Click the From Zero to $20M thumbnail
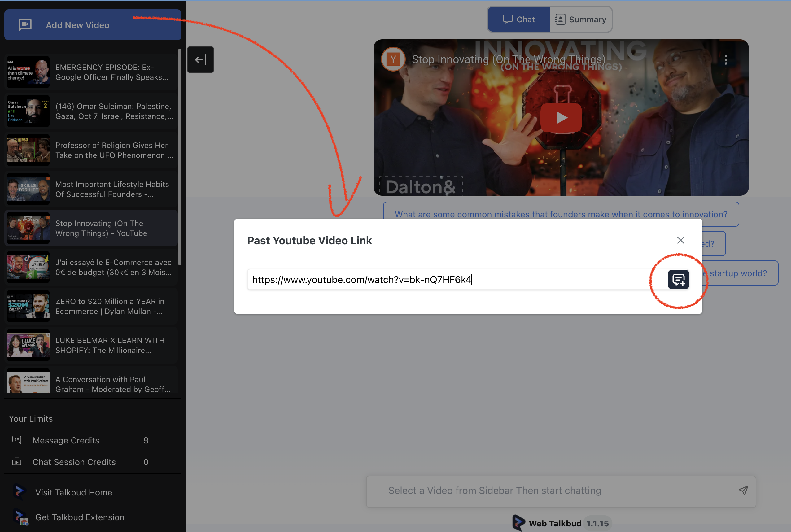The width and height of the screenshot is (791, 532). coord(28,306)
